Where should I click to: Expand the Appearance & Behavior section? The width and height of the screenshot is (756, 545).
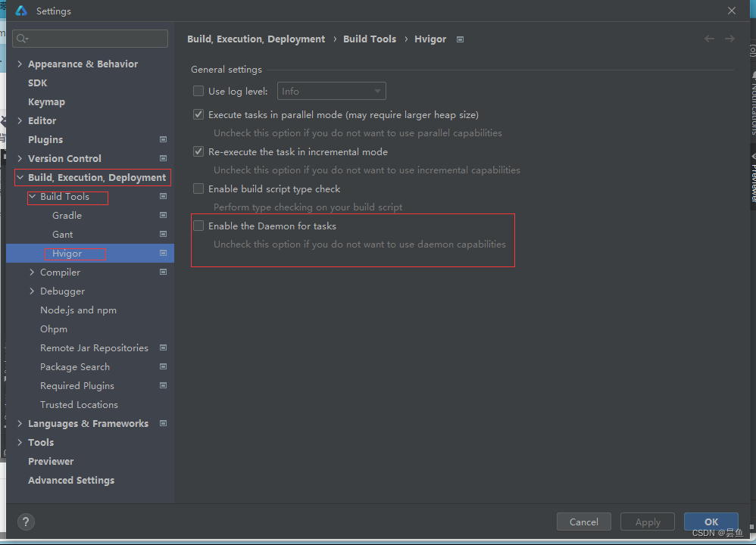click(x=19, y=64)
